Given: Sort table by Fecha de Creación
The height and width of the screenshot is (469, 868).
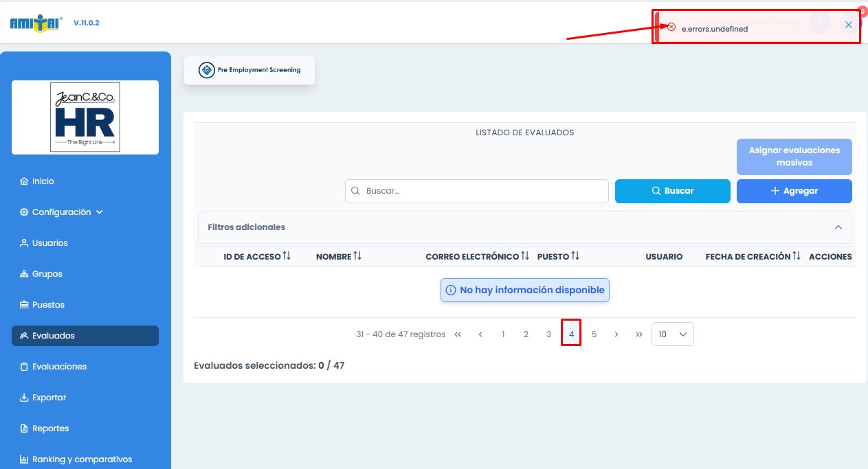Looking at the screenshot, I should click(797, 256).
